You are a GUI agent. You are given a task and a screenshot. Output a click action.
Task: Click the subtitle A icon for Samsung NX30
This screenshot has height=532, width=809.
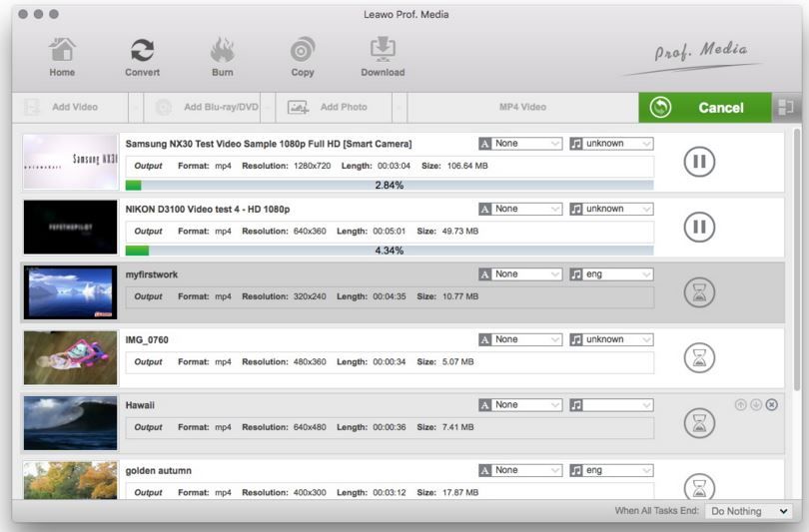[x=484, y=144]
